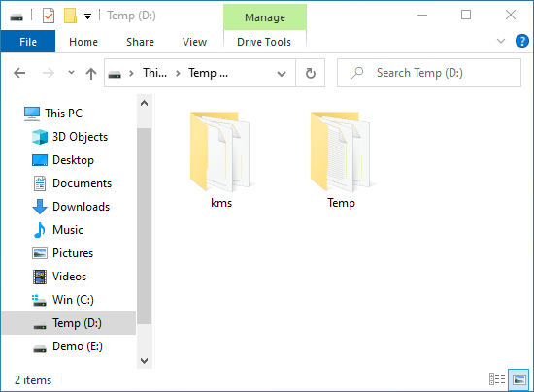
Task: Expand the ribbon with the chevron
Action: pos(501,41)
